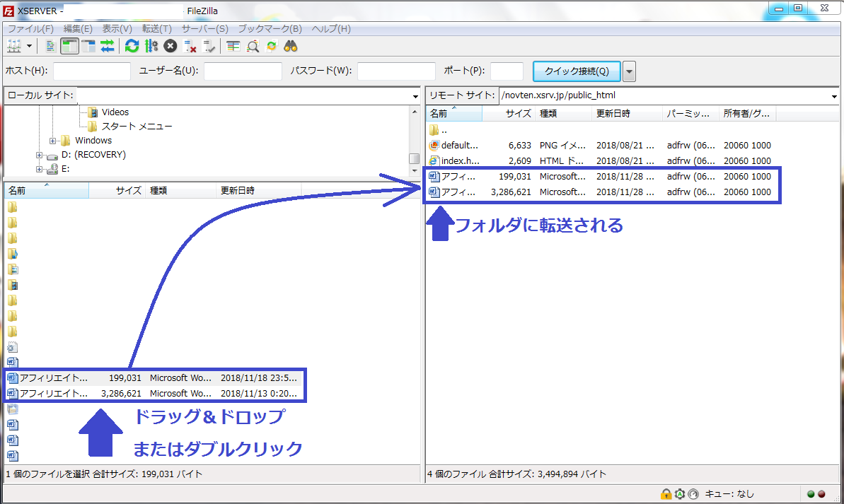
Task: Refresh the file and folder lists
Action: (x=132, y=47)
